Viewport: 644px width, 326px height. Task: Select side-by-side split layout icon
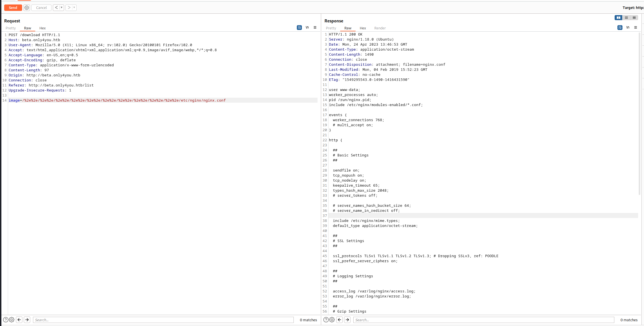pos(618,18)
